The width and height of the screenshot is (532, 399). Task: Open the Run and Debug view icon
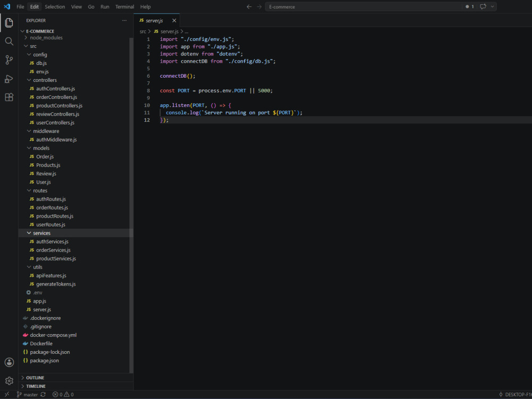(9, 79)
